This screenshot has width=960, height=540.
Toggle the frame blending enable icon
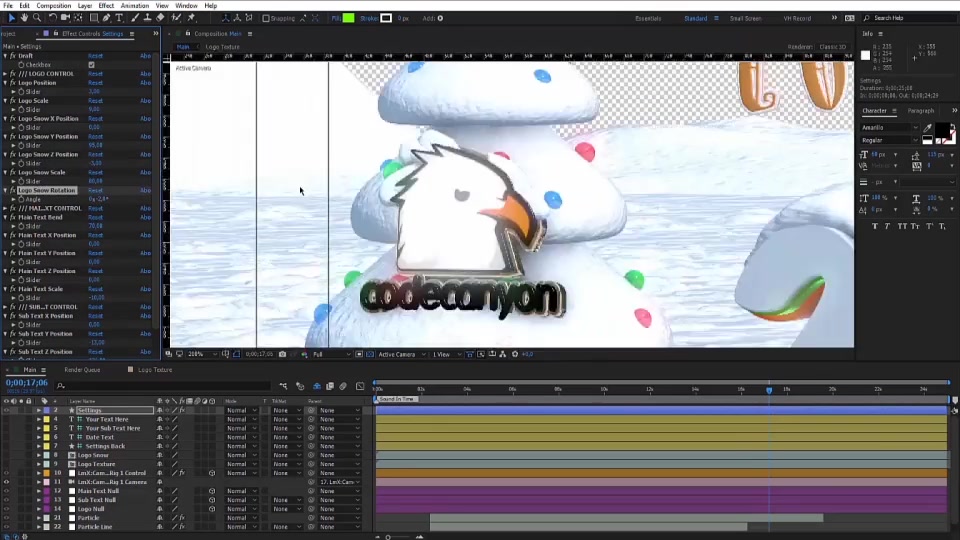(x=330, y=386)
